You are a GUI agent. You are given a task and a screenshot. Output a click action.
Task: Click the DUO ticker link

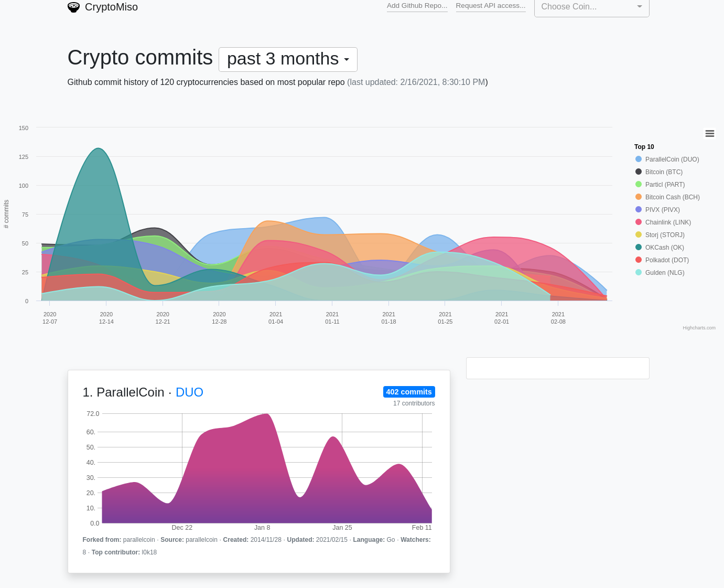(189, 392)
